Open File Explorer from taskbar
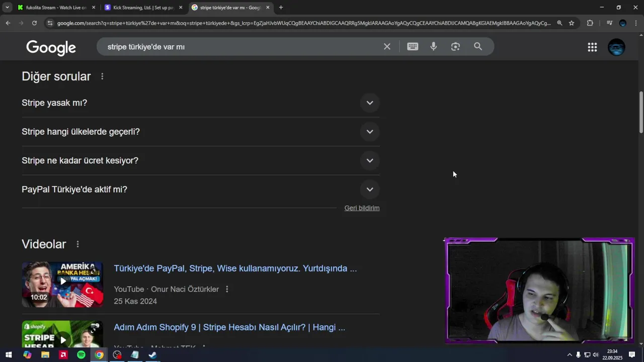 [x=45, y=355]
